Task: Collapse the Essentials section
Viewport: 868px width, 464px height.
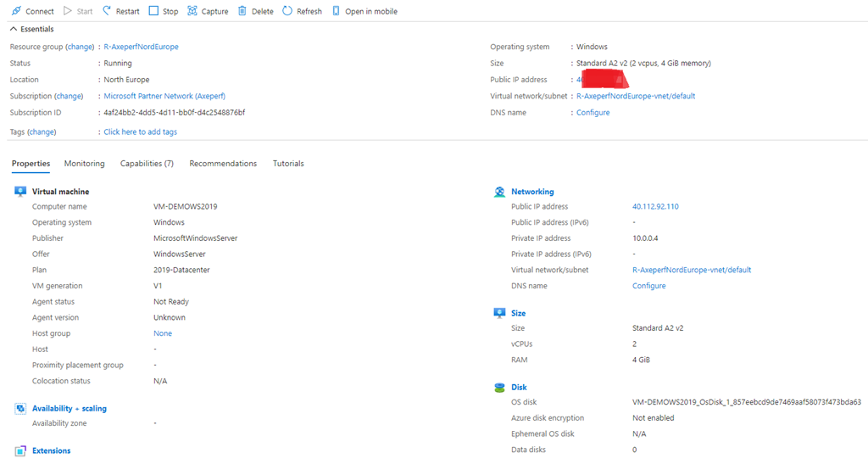Action: click(14, 29)
